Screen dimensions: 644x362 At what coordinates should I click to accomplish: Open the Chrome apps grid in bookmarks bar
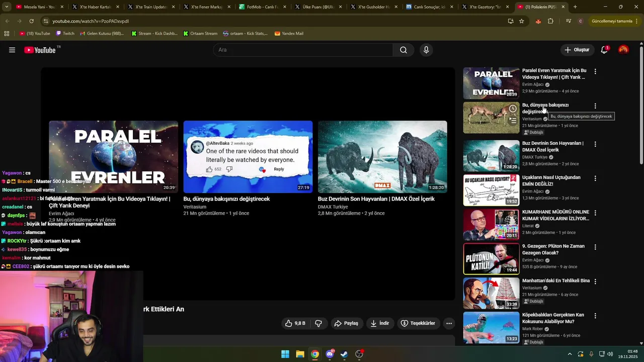(7, 34)
